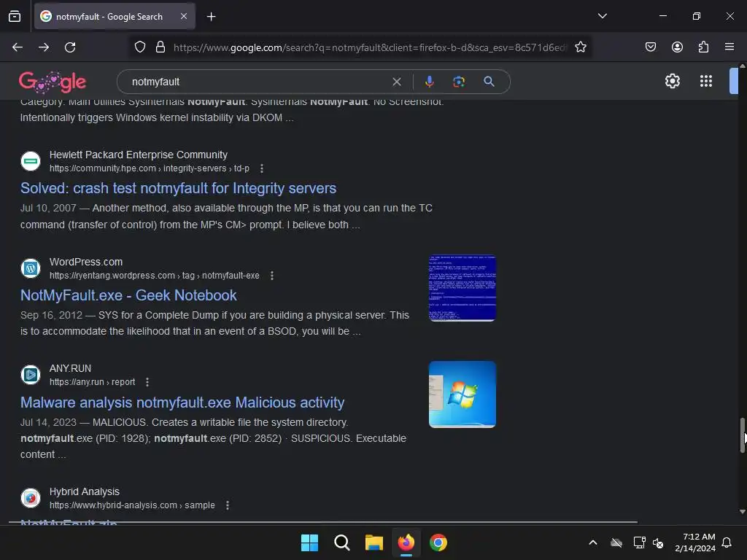Start a voice search with microphone

429,82
